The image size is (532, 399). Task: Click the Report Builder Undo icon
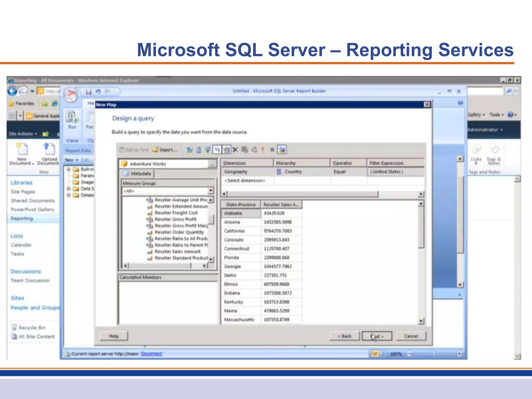click(x=98, y=91)
